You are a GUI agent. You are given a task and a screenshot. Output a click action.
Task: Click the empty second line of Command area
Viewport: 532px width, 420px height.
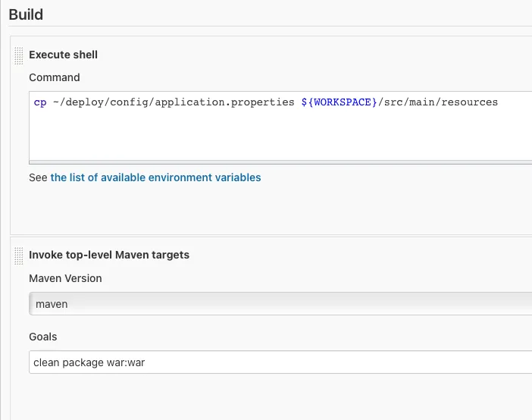pos(227,118)
